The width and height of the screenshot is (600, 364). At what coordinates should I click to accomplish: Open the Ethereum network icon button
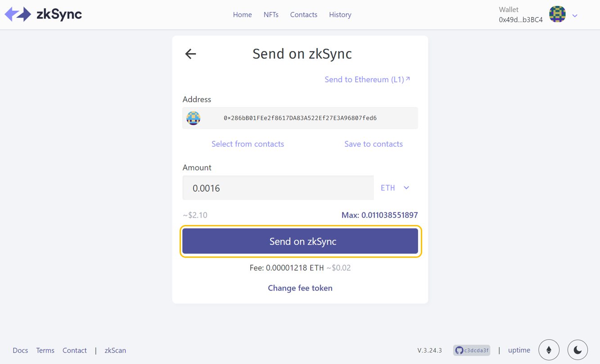tap(549, 350)
